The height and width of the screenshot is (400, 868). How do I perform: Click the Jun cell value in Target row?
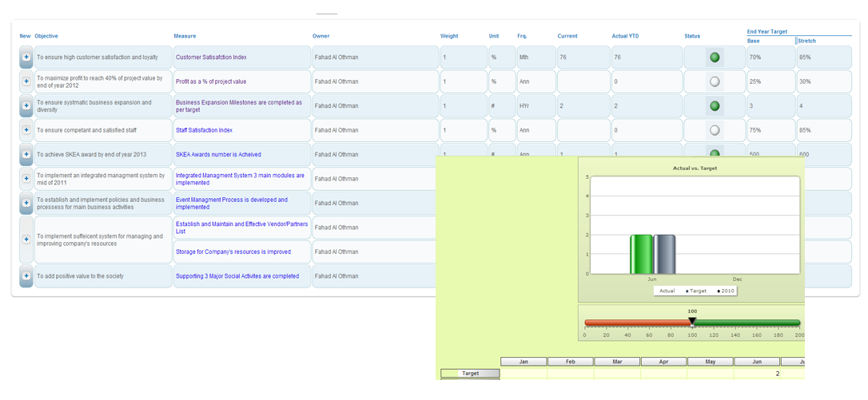point(757,373)
